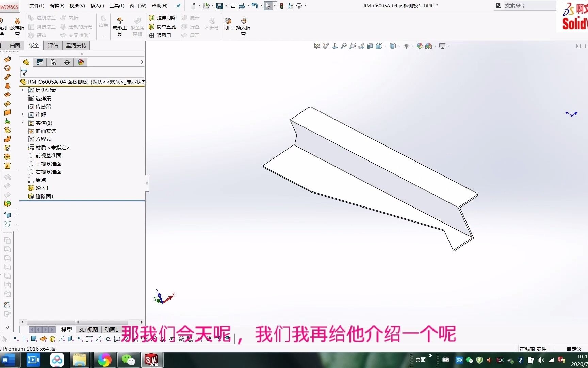
Task: Activate the 插入折弯 command
Action: pos(243,26)
